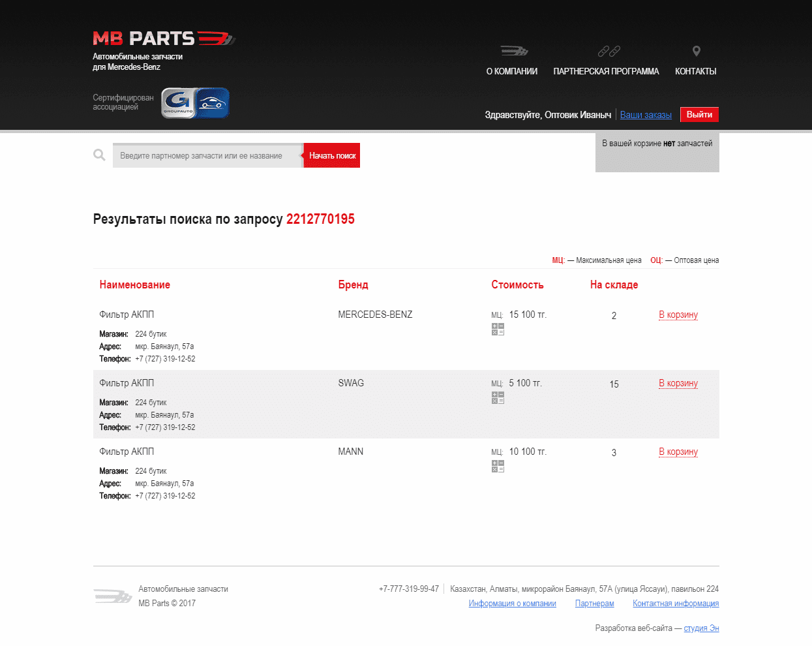Click footer phone +7-777-319-99-47
Screen dimensions: 812x646
pos(409,589)
